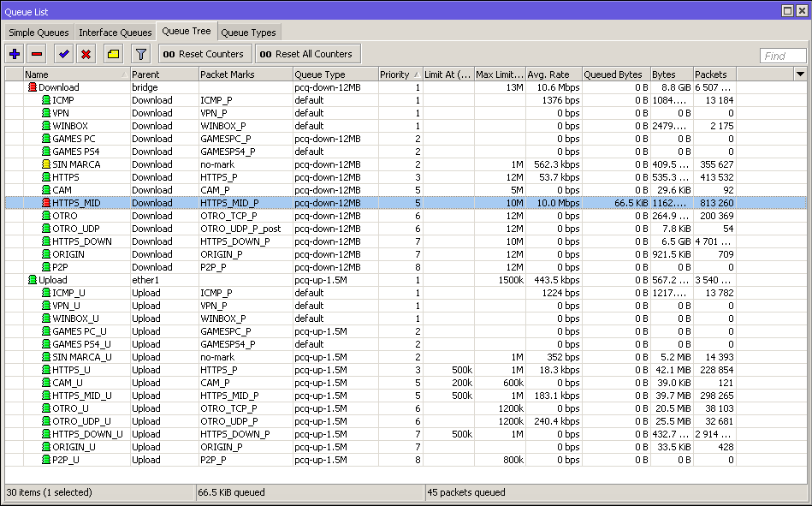Enable queue with blue checkmark icon
The height and width of the screenshot is (506, 812).
point(63,54)
